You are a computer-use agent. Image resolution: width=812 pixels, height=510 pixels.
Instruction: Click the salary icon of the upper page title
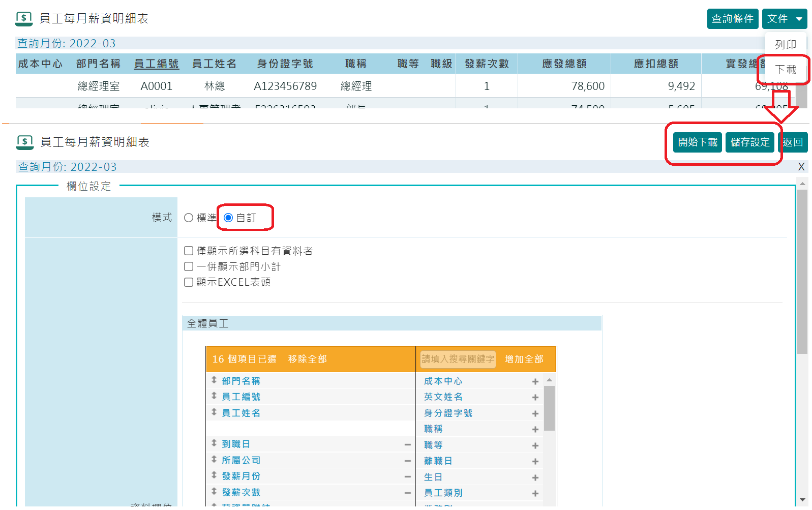(x=24, y=19)
